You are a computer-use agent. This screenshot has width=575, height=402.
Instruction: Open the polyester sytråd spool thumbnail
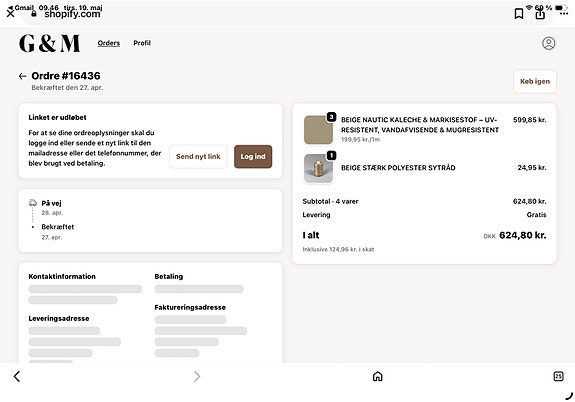click(318, 168)
